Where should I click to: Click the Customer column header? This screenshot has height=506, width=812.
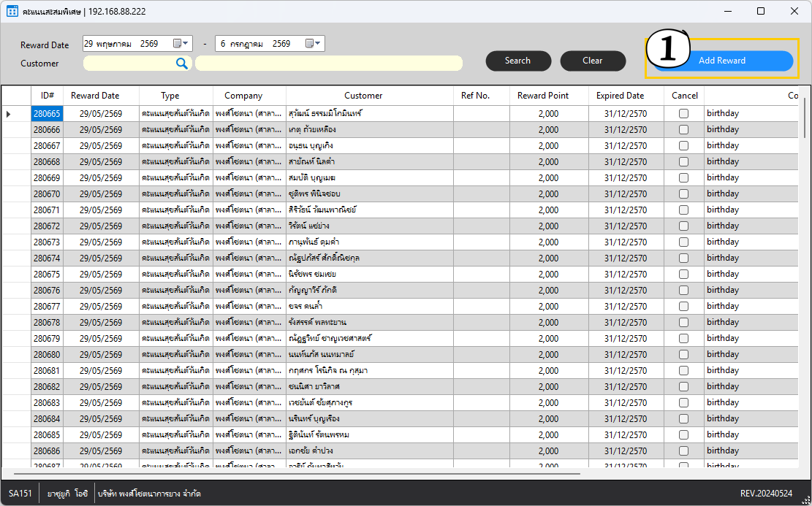(363, 96)
